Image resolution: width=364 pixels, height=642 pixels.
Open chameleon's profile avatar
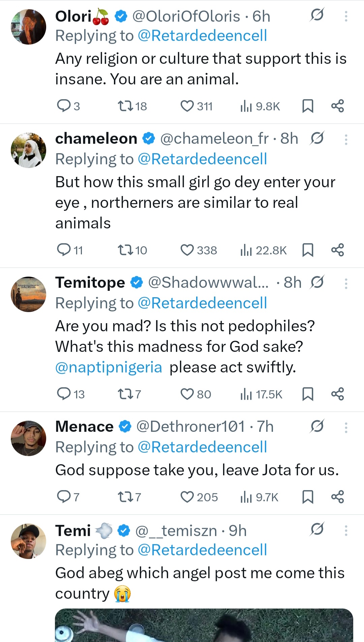tap(29, 150)
